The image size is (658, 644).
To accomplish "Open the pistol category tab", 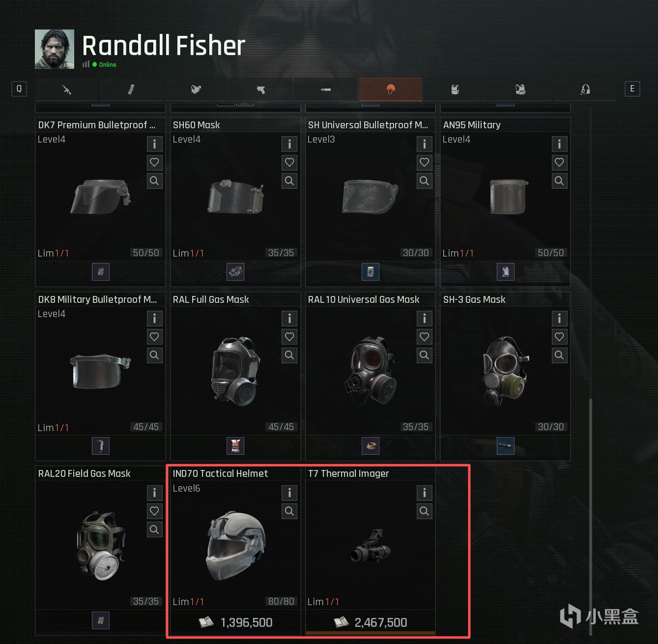I will (x=260, y=89).
